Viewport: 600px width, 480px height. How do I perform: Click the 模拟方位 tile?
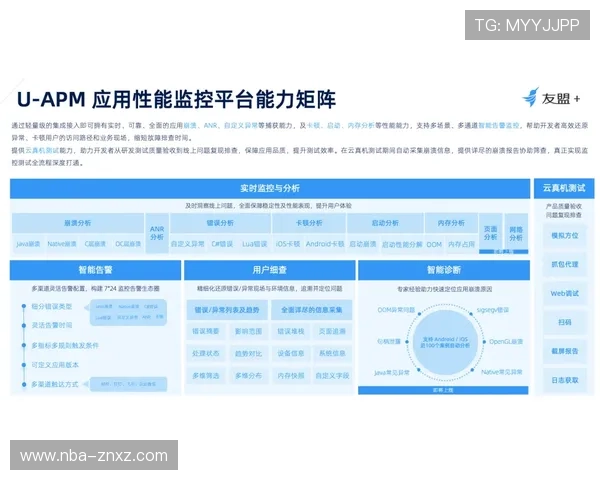(565, 235)
